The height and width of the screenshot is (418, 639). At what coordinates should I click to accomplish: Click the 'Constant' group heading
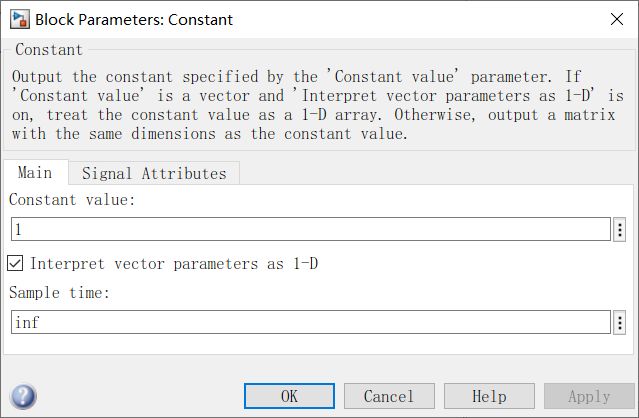(50, 49)
